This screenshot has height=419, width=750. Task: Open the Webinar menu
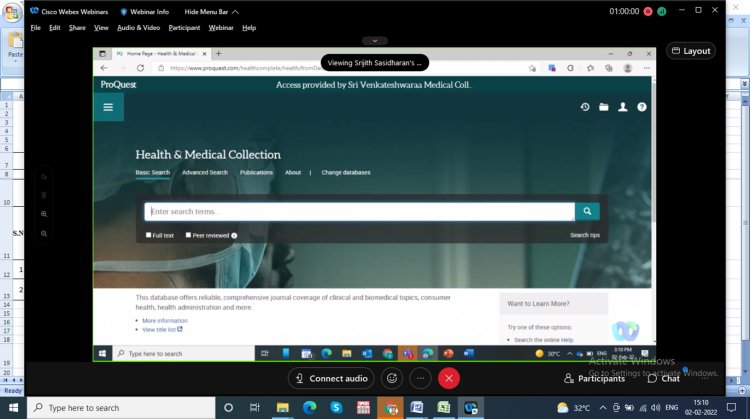pos(221,28)
